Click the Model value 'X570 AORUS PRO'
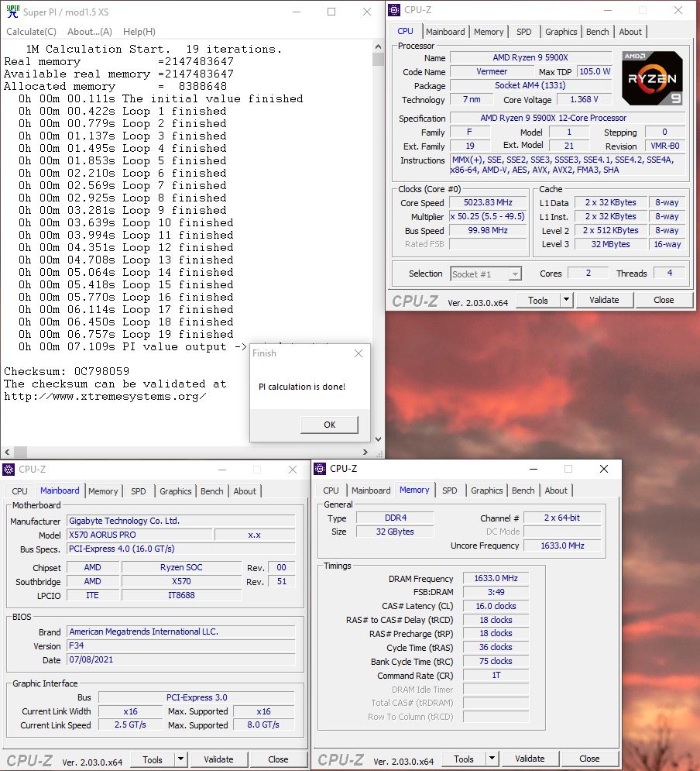 (x=139, y=535)
